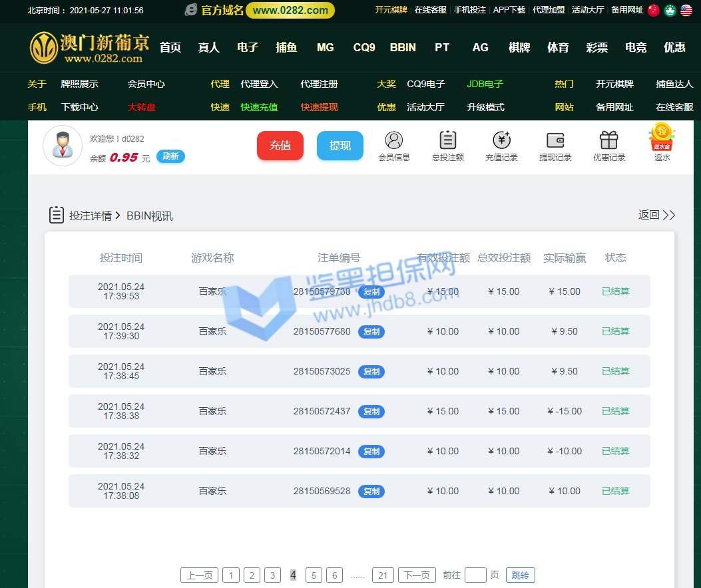Click the 优惠记录 gift box icon

click(608, 141)
